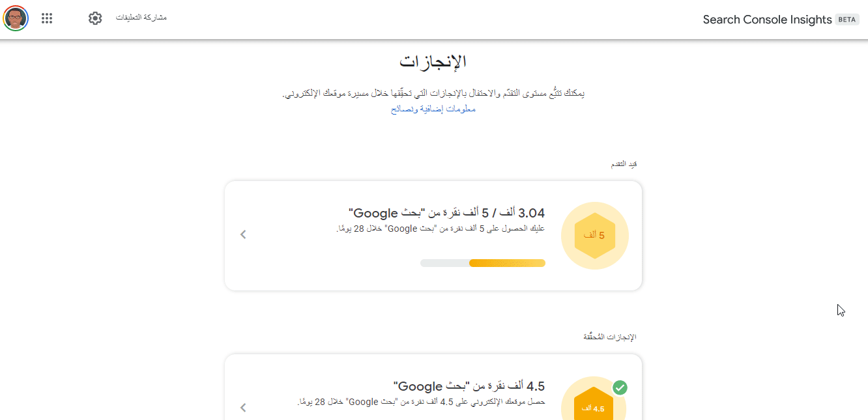Click the 'الإنجازات المُحقَّقة' section label
This screenshot has width=868, height=420.
pos(609,337)
